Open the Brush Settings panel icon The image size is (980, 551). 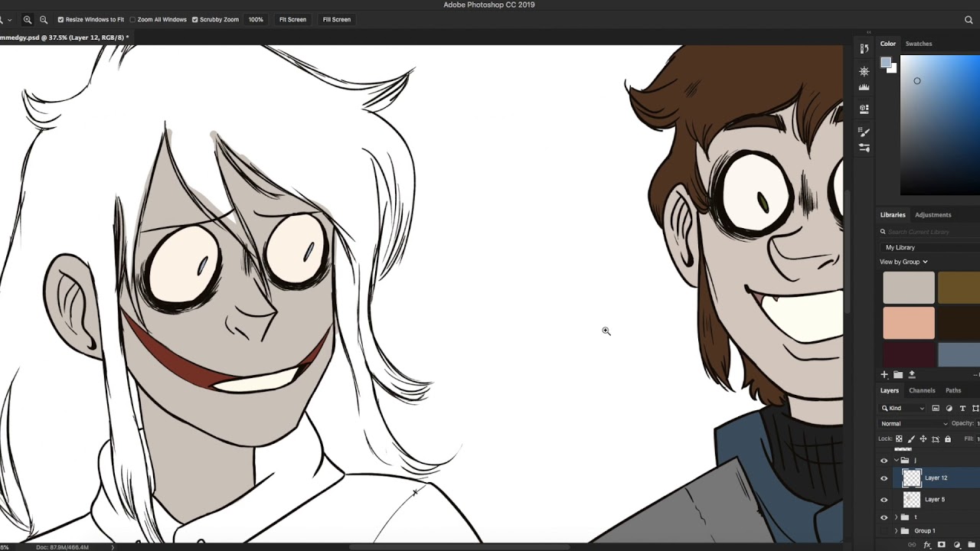(x=864, y=148)
